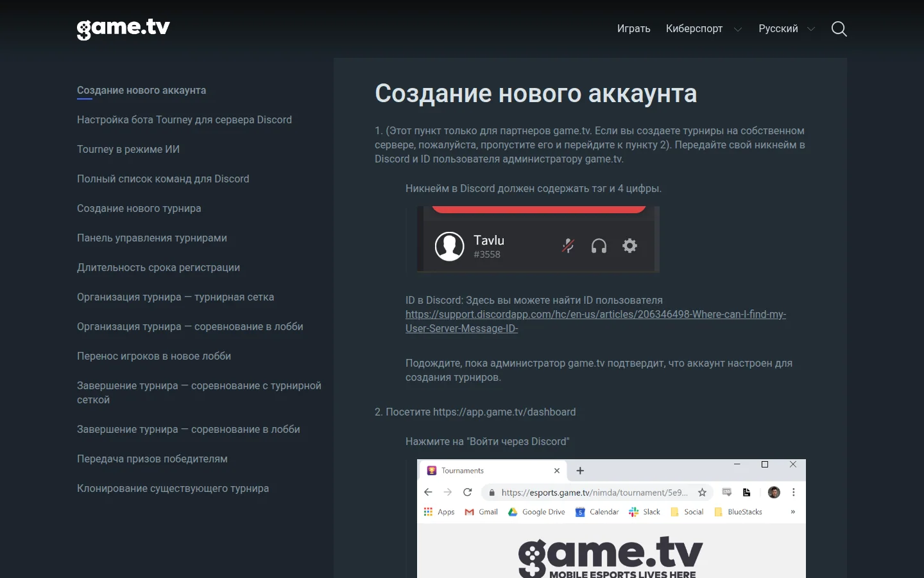Image resolution: width=924 pixels, height=578 pixels.
Task: Open Передача призов победителям article
Action: click(152, 459)
